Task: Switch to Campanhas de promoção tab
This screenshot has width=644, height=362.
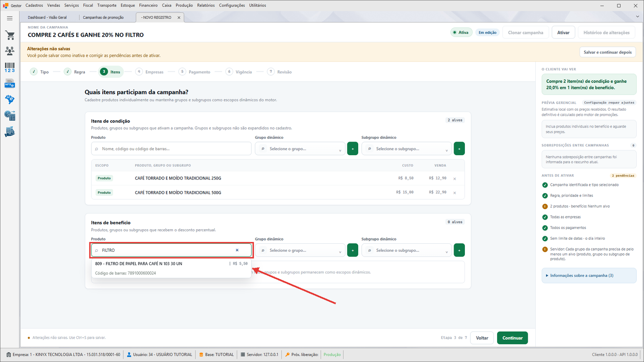Action: pyautogui.click(x=103, y=18)
